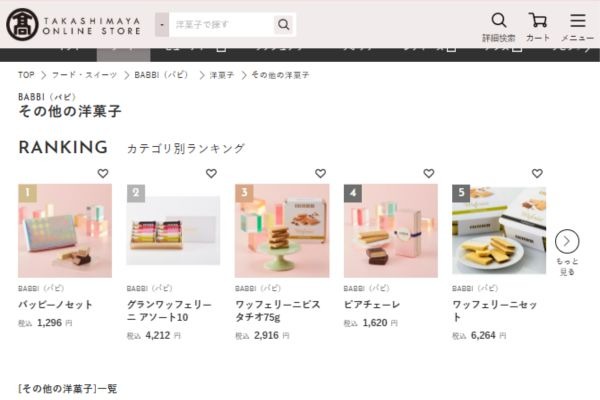This screenshot has width=600, height=400.
Task: Open ワッフェリーニセット product title link
Action: (494, 311)
